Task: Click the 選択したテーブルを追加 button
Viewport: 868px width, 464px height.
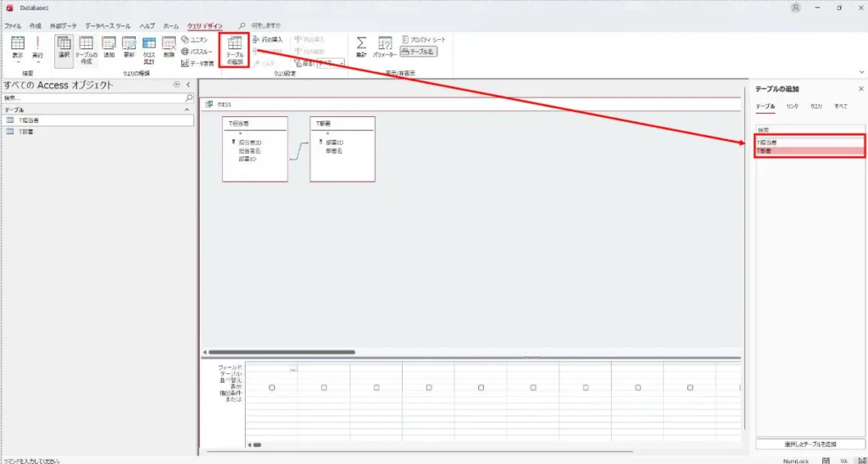Action: point(810,444)
